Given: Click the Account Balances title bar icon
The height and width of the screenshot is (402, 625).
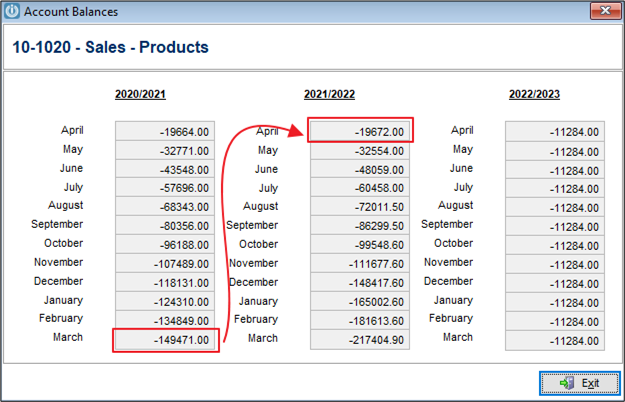Looking at the screenshot, I should [12, 11].
